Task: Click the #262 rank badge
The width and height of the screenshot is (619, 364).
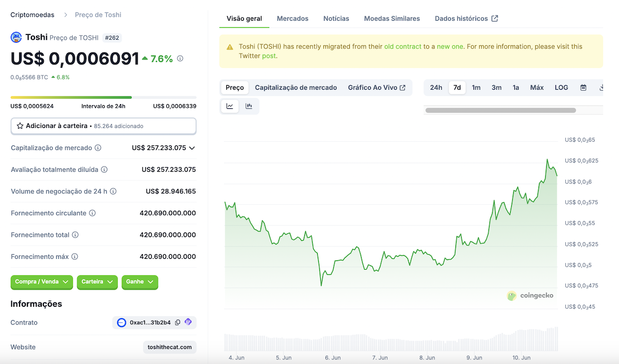Action: 113,38
